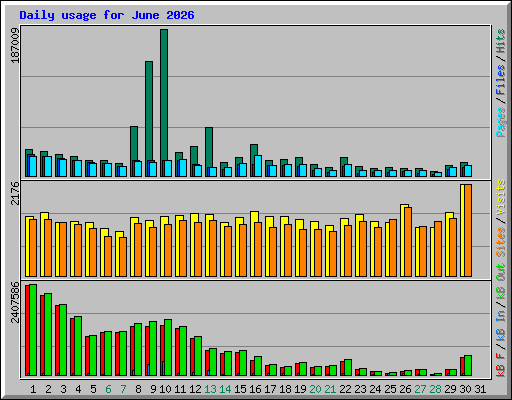
Task: Click green weekend day label 27
Action: (420, 389)
